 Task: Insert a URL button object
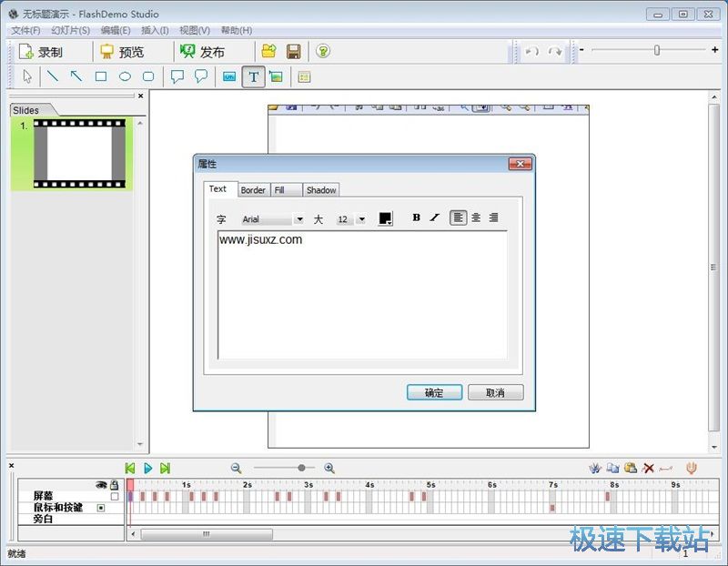pyautogui.click(x=229, y=77)
